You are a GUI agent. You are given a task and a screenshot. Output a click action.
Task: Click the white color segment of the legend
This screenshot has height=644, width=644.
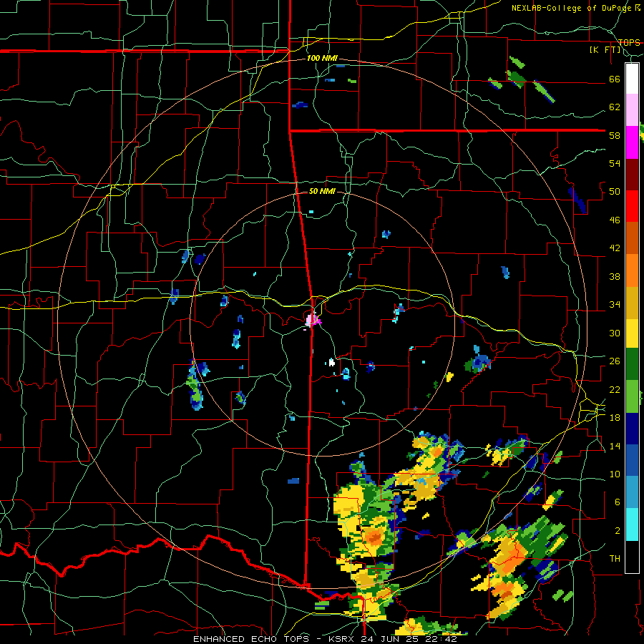pyautogui.click(x=632, y=79)
